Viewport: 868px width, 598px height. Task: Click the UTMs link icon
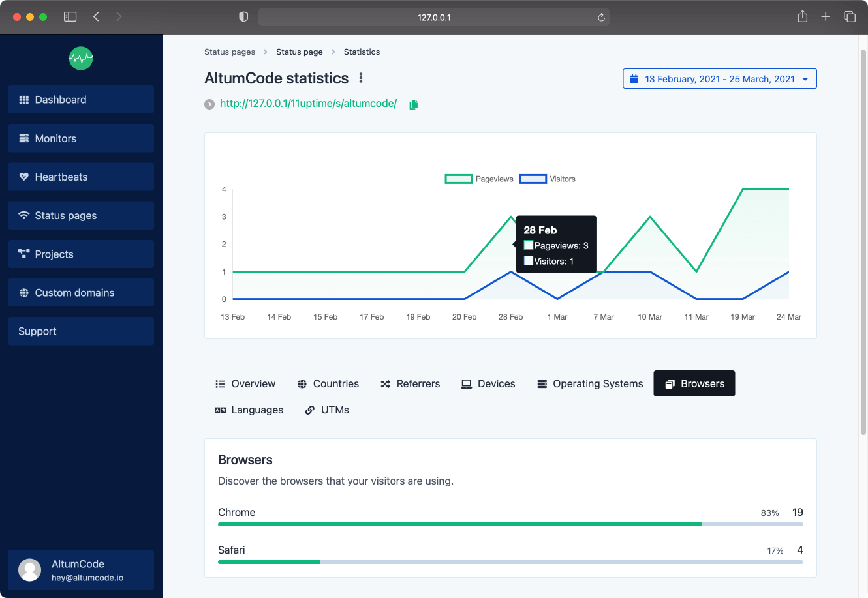point(310,410)
